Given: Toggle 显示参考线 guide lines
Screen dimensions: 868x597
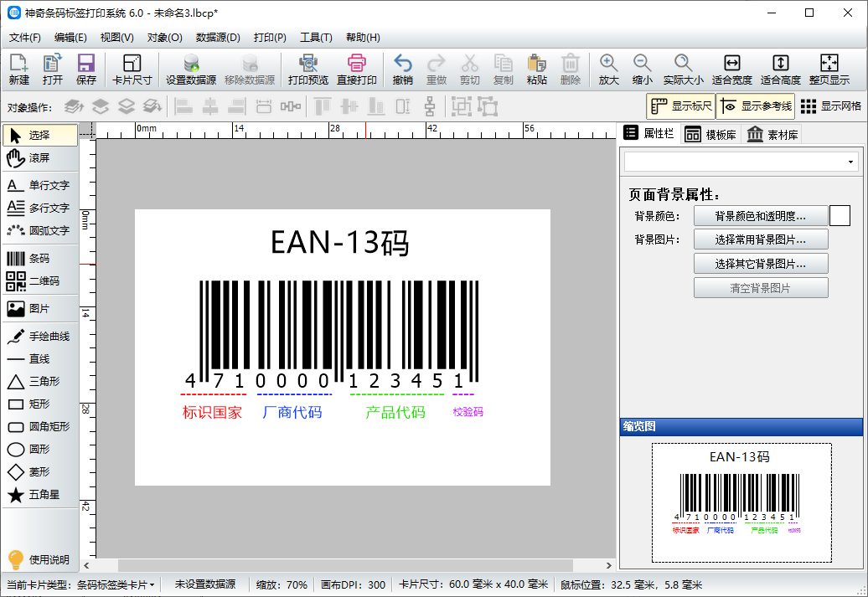Looking at the screenshot, I should [756, 106].
